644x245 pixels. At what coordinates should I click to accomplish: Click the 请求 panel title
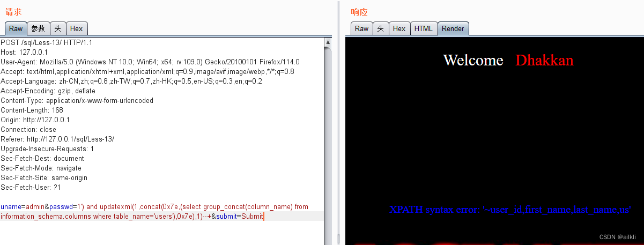14,12
